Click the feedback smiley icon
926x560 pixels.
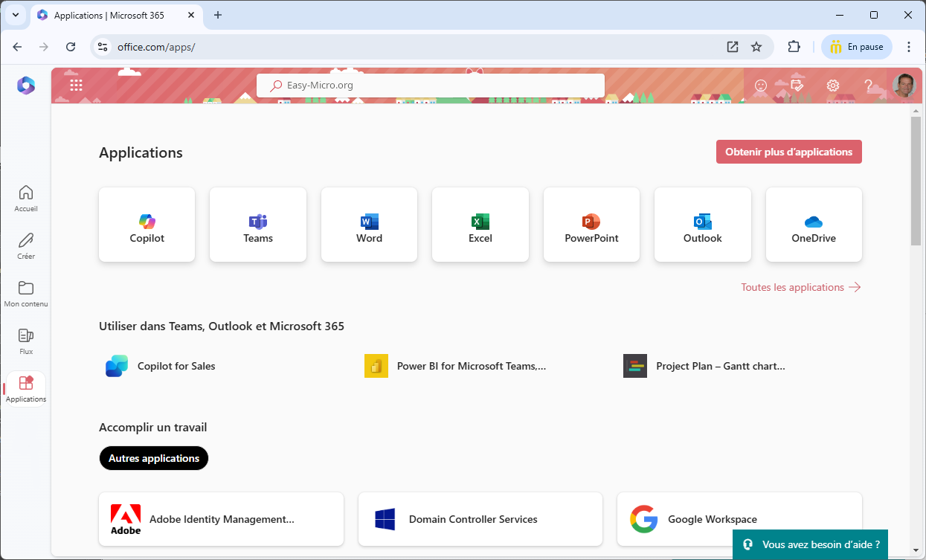click(x=760, y=86)
